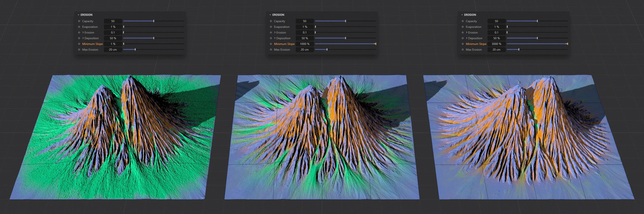Click the Max Erosion 20 cm field in the 1 % Minimum Slope panel
Viewport: 644px width, 214px height.
pyautogui.click(x=113, y=50)
